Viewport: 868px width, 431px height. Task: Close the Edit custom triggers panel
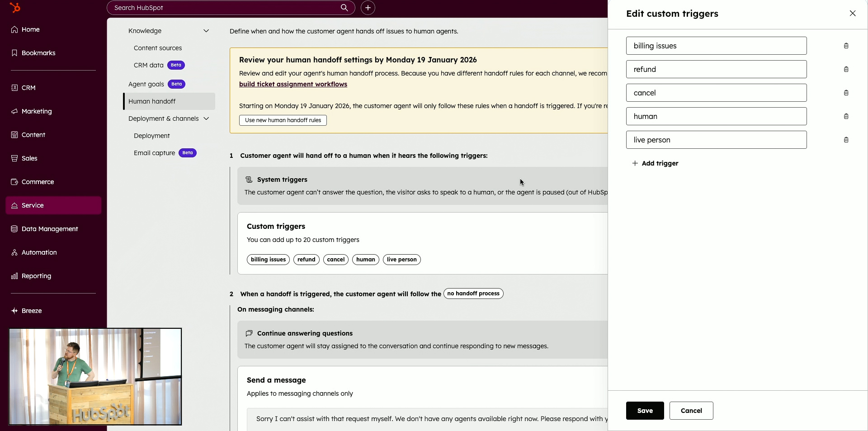pyautogui.click(x=852, y=14)
